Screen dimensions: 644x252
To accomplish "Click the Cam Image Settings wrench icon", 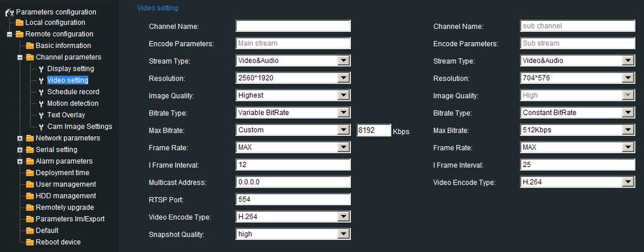I will coord(41,127).
